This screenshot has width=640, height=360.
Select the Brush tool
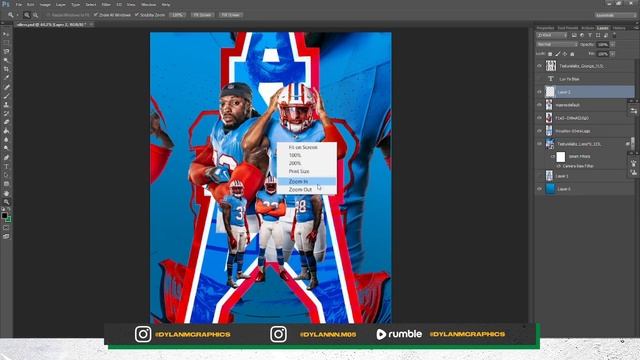pos(6,96)
